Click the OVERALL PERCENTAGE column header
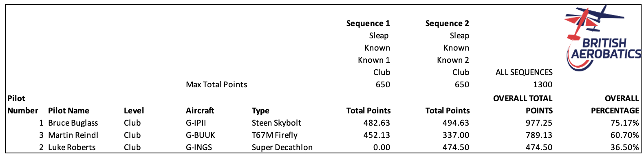Screen dimensions: 644x155 point(615,104)
